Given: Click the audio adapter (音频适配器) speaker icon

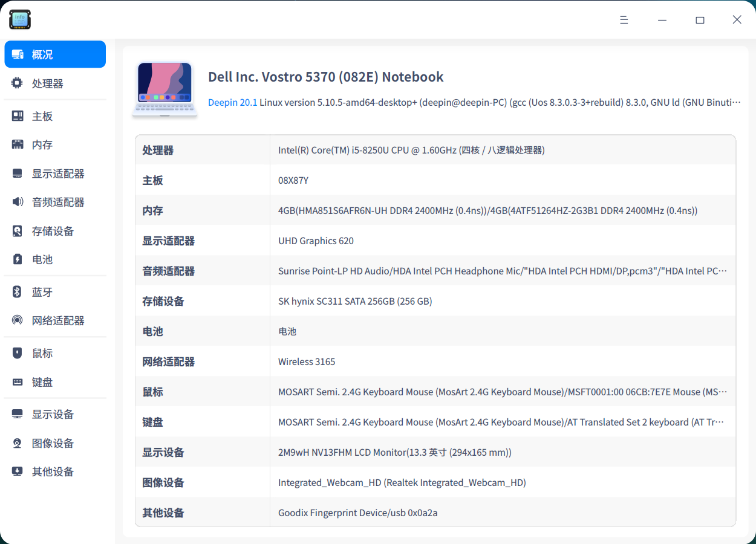Looking at the screenshot, I should (18, 202).
